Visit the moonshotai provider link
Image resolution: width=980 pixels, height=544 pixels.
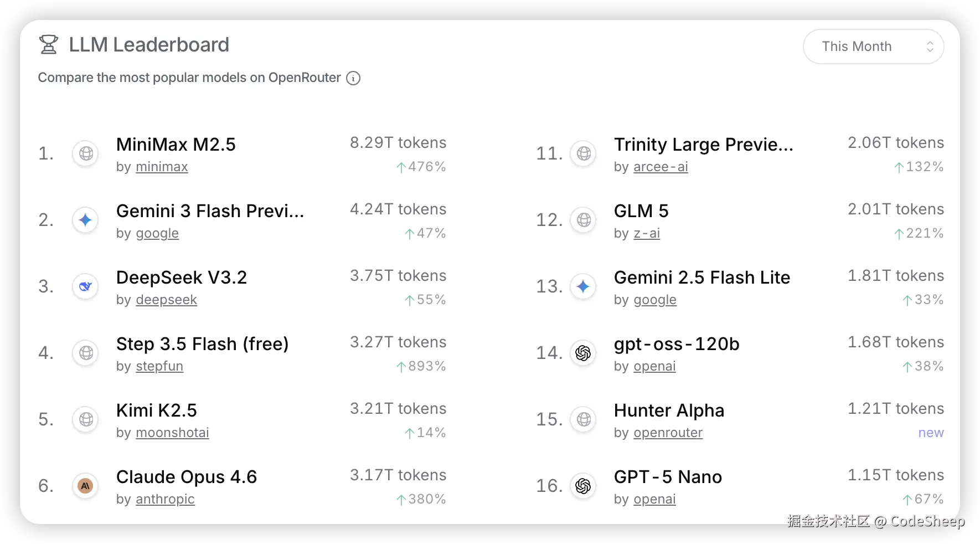click(172, 433)
